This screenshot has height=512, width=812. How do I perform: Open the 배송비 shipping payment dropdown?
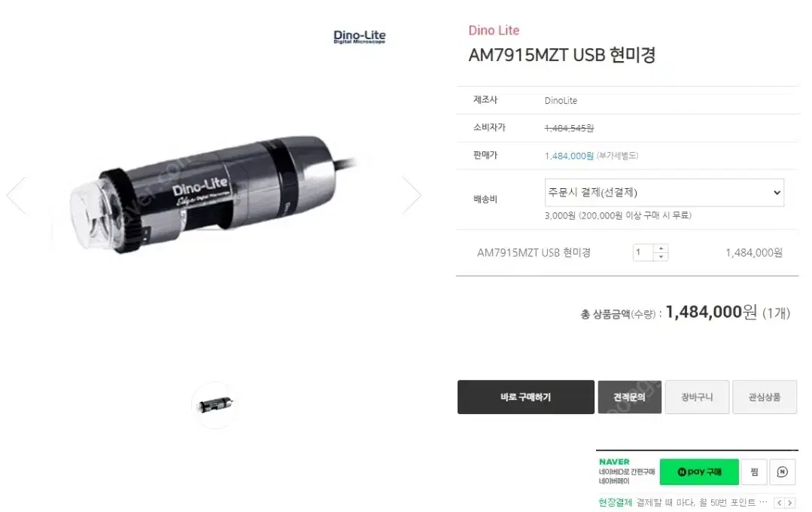coord(665,192)
